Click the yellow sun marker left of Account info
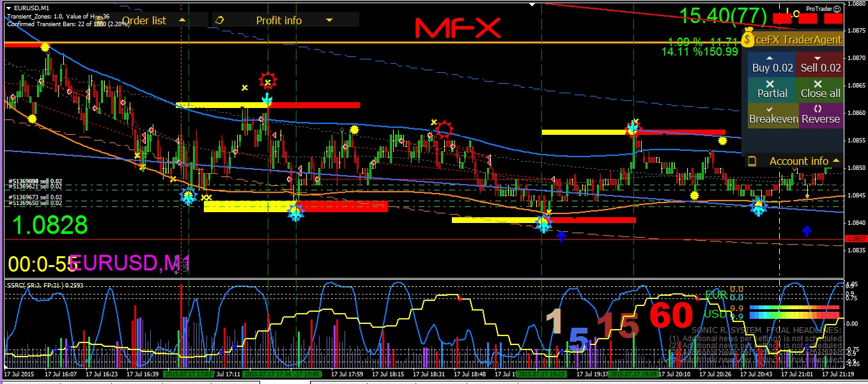This screenshot has width=868, height=384. pos(722,141)
